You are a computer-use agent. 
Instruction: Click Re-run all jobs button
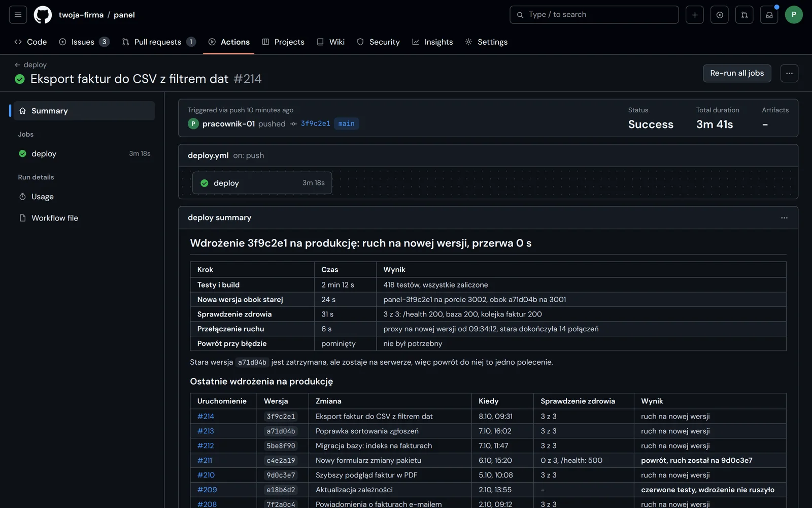click(737, 73)
